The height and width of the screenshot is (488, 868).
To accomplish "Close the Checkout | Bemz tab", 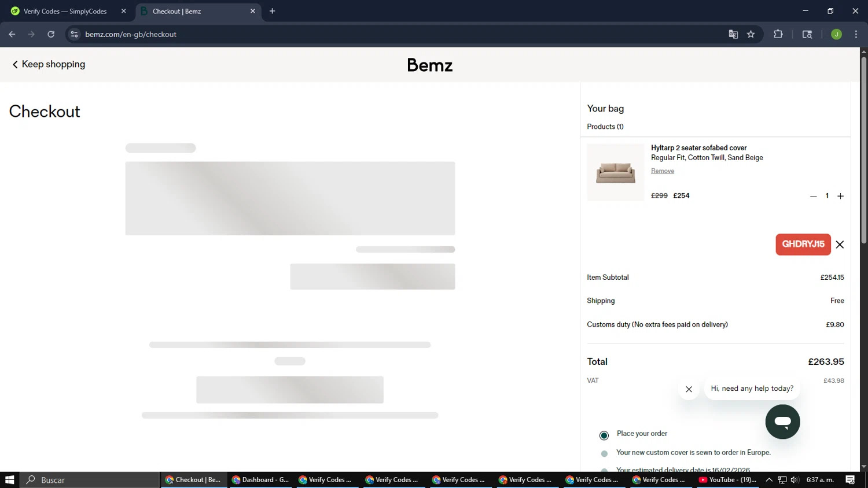I will (x=252, y=11).
